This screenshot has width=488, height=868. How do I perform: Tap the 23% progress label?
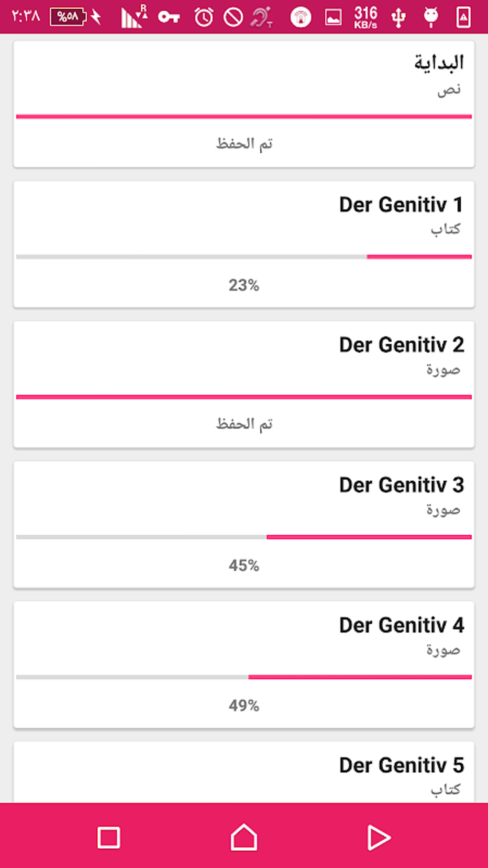244,285
